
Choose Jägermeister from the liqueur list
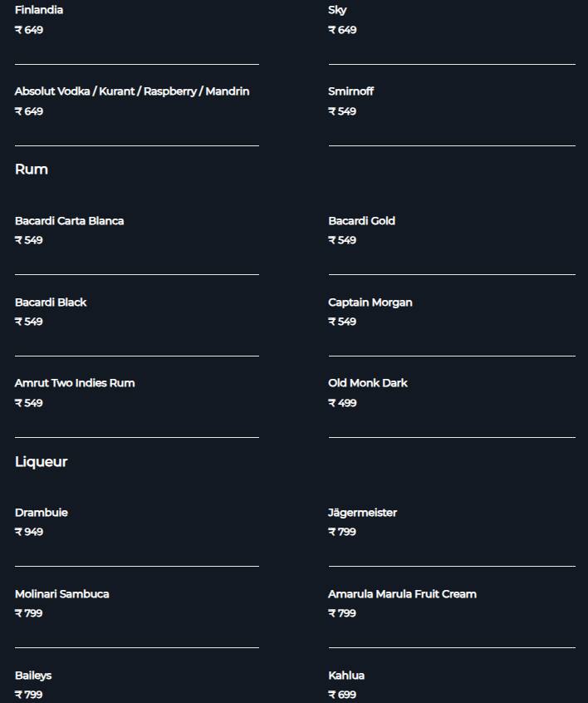(363, 513)
